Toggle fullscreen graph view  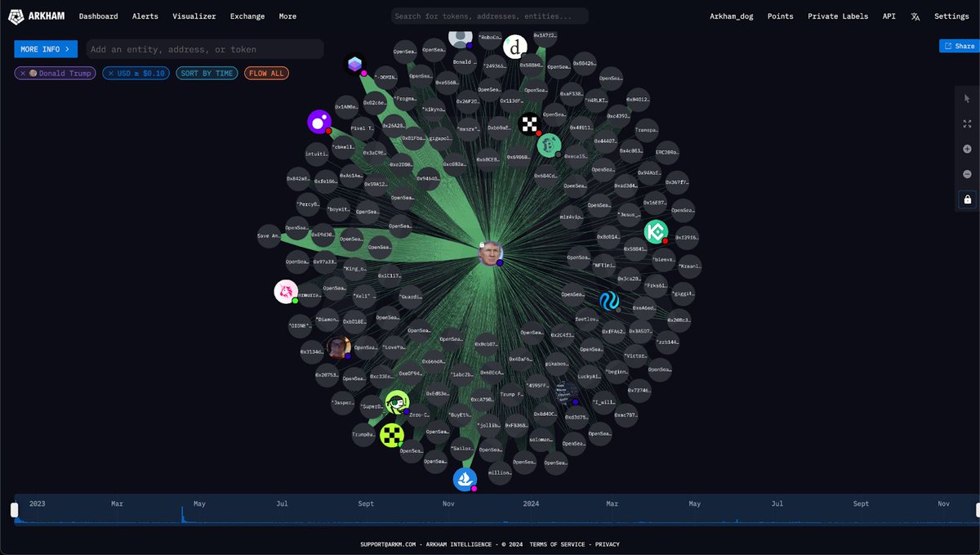(x=967, y=123)
